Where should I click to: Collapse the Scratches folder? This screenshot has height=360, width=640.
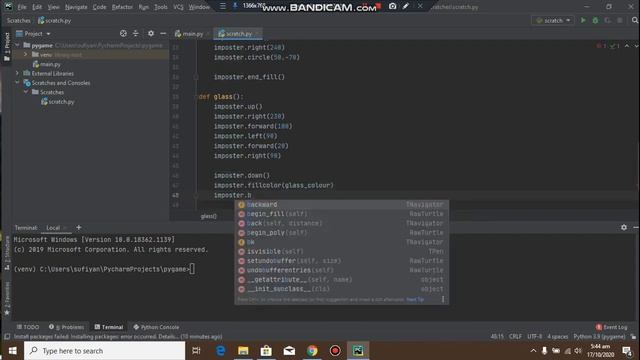[x=26, y=92]
